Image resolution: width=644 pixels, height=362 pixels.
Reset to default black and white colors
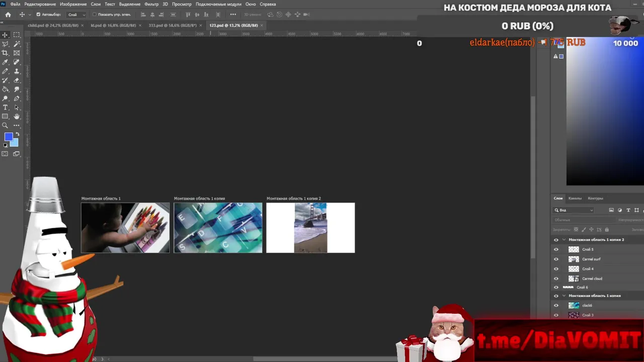(x=6, y=145)
